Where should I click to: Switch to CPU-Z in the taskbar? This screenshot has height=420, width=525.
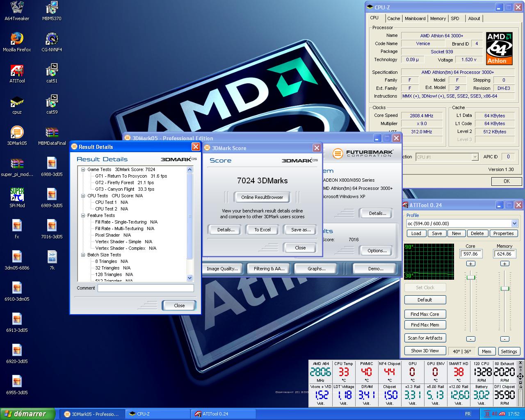click(158, 414)
